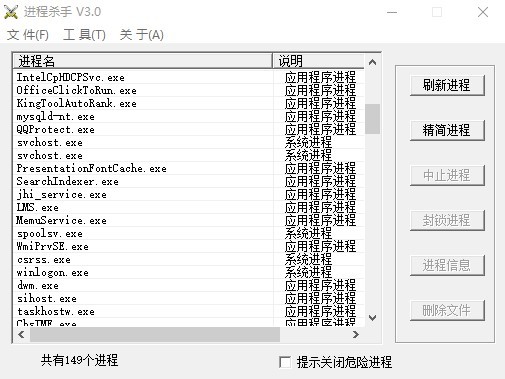505x379 pixels.
Task: Click the vertical scrollbar thumb
Action: tap(372, 119)
